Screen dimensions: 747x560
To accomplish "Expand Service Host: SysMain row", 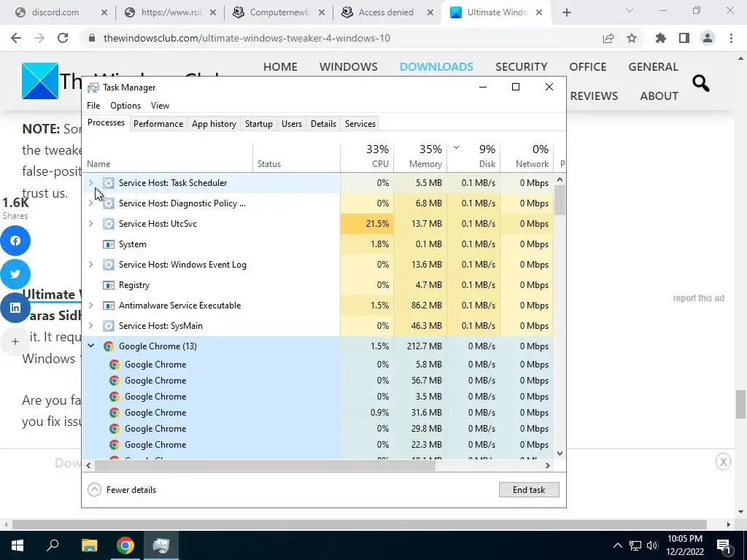I will pyautogui.click(x=91, y=326).
